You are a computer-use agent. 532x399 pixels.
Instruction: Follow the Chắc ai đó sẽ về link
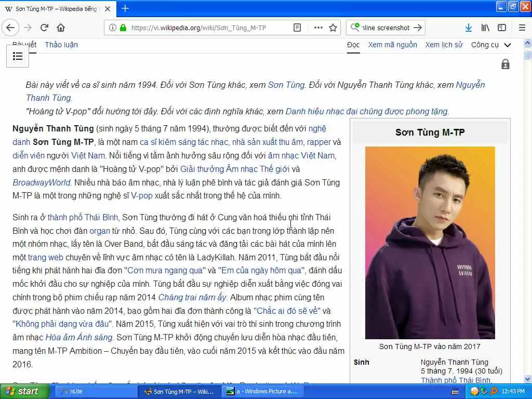tap(287, 311)
